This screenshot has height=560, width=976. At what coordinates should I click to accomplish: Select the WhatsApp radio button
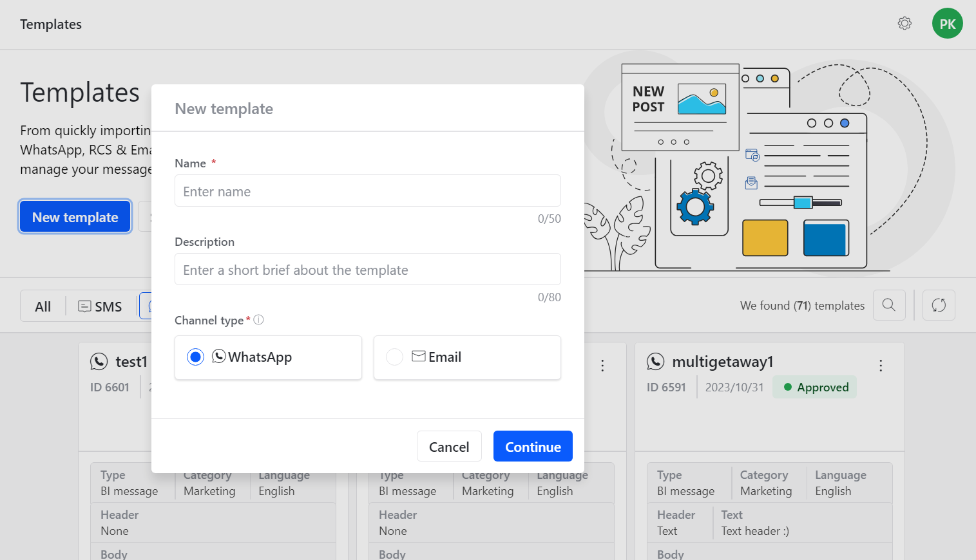tap(195, 357)
